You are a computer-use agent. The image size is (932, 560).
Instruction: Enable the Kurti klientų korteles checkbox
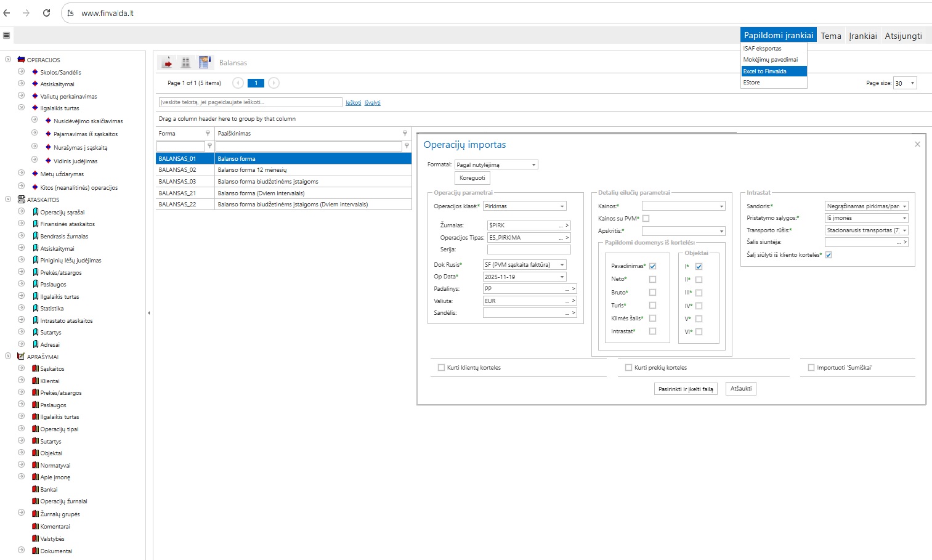tap(441, 368)
